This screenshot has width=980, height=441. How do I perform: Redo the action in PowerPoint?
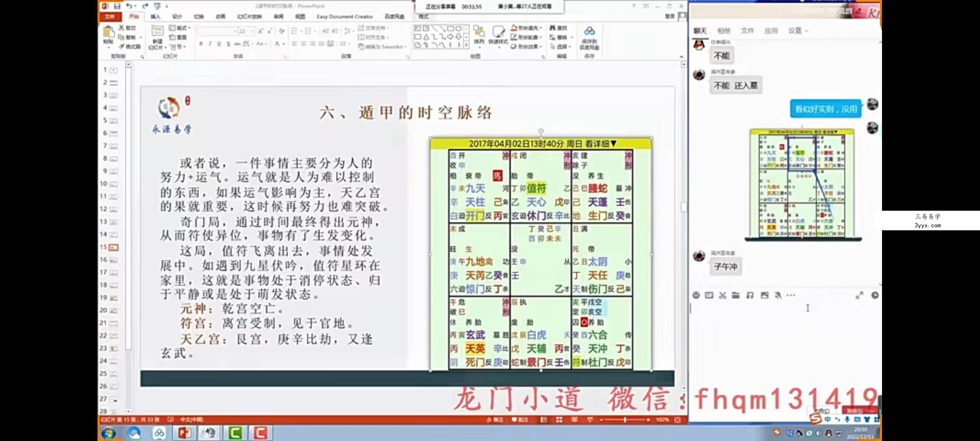pyautogui.click(x=145, y=6)
